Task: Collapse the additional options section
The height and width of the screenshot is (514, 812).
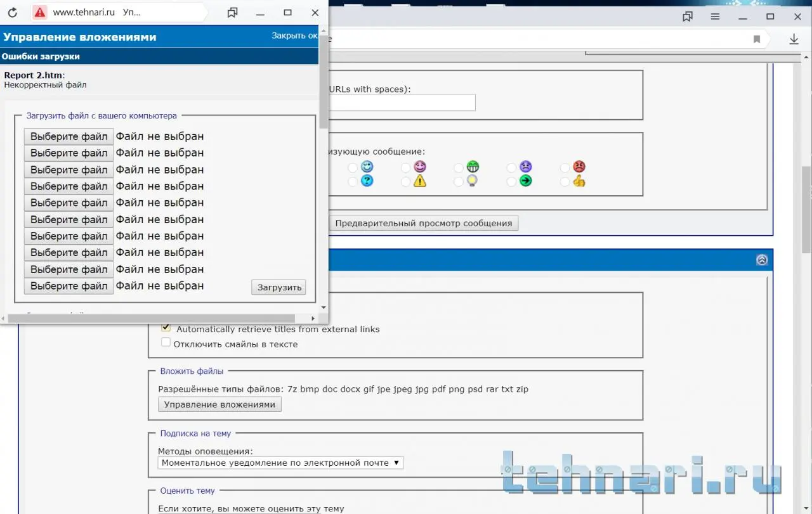Action: coord(762,260)
